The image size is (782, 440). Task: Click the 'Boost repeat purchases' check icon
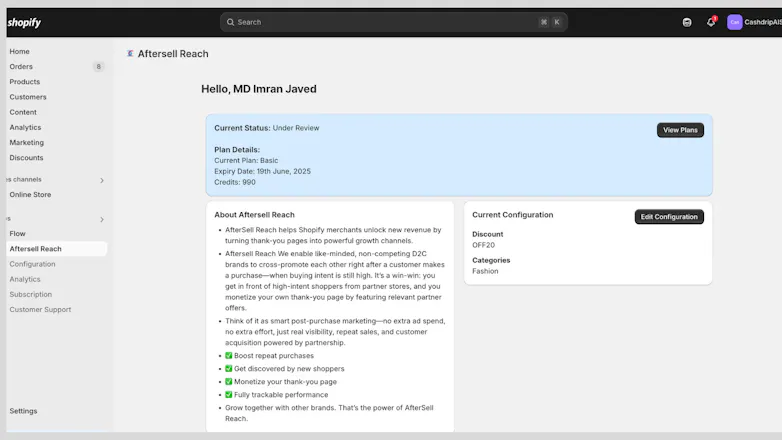tap(228, 356)
